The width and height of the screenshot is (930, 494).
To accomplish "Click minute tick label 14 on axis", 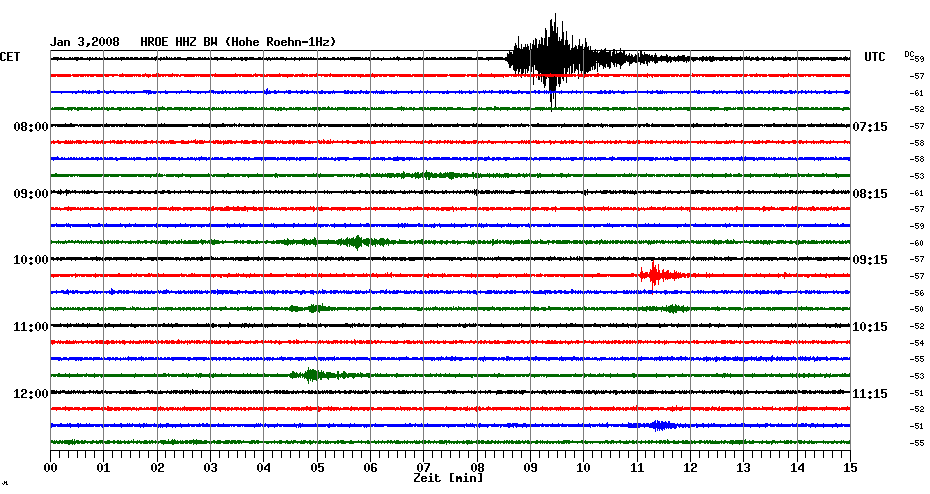I will pyautogui.click(x=797, y=468).
